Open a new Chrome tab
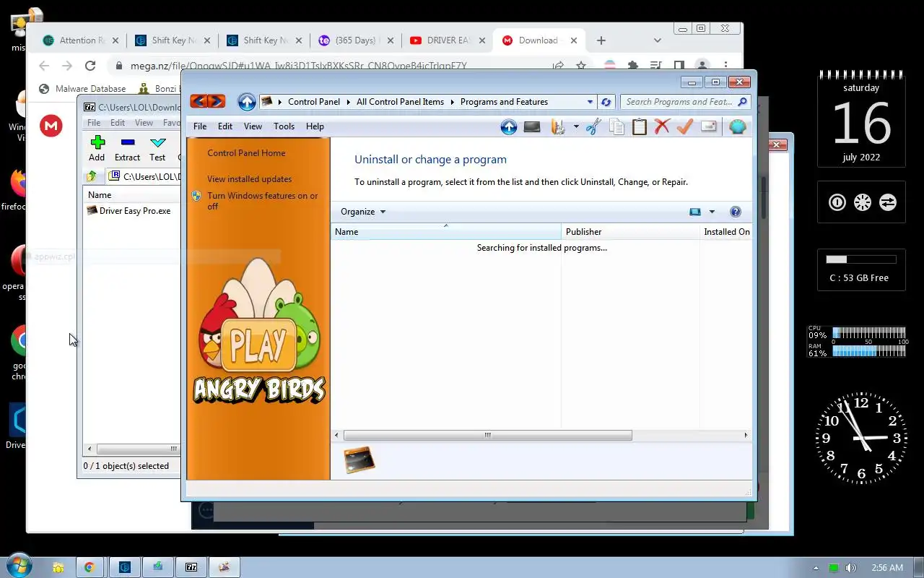924x578 pixels. coord(601,40)
